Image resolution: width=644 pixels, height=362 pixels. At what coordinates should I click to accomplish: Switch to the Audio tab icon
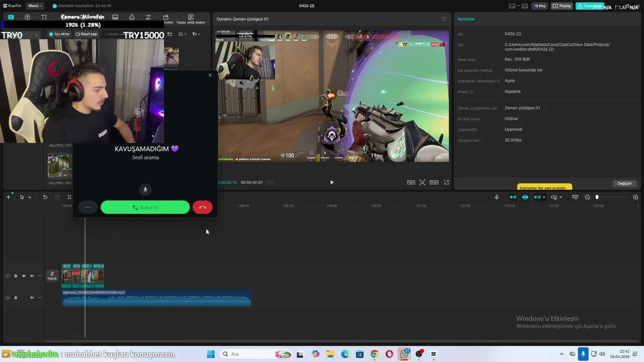pyautogui.click(x=27, y=17)
